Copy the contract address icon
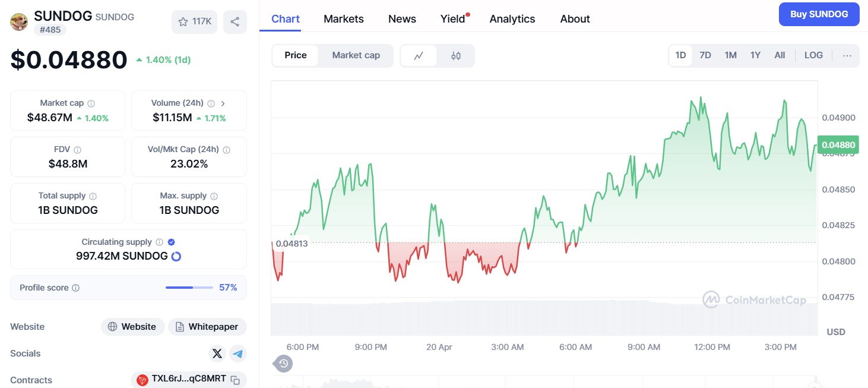This screenshot has width=868, height=388. pos(235,380)
